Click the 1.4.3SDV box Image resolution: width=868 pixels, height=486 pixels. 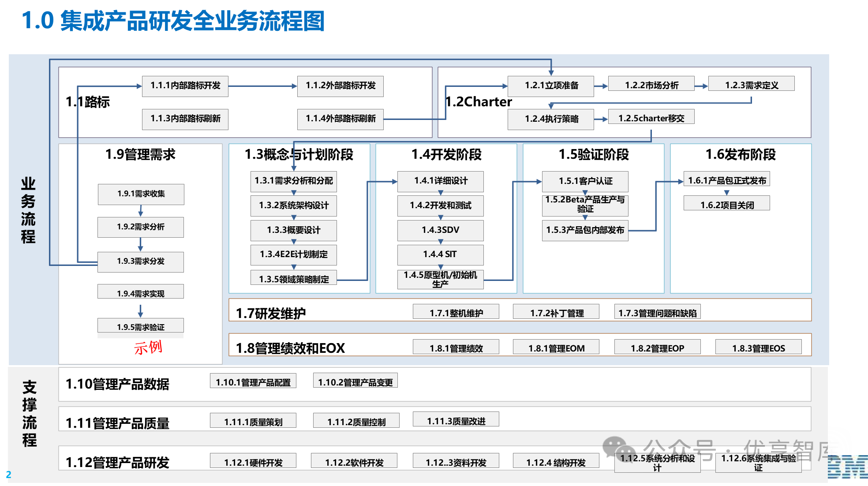pyautogui.click(x=440, y=230)
